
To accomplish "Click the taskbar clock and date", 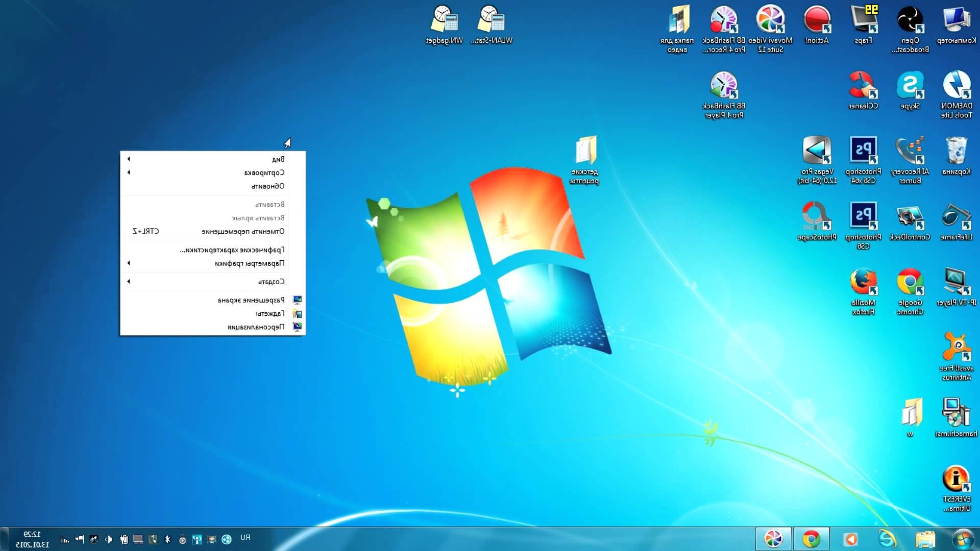I will click(32, 539).
